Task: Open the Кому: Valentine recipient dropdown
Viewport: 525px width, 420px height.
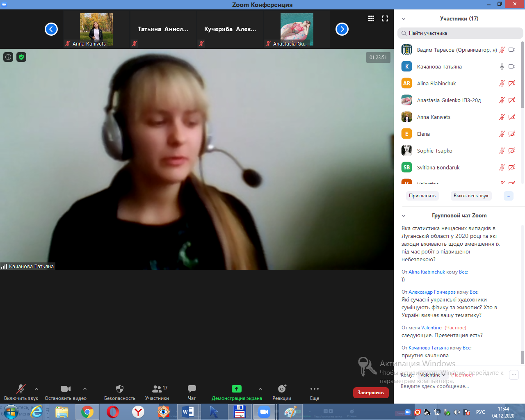Action: [433, 375]
